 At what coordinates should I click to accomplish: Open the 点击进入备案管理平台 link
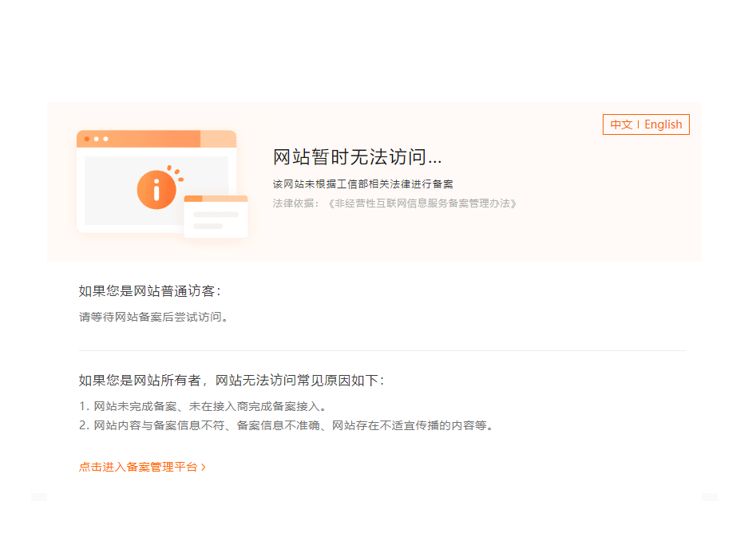click(137, 467)
